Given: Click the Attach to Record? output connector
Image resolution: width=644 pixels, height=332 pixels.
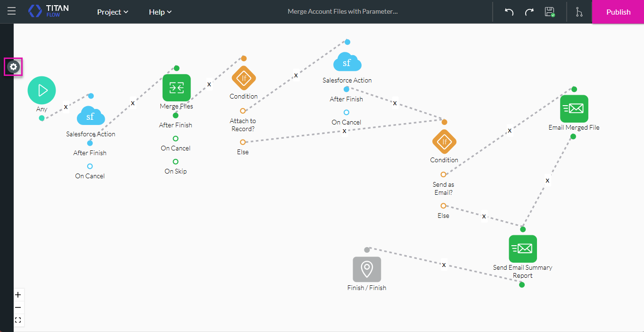Looking at the screenshot, I should click(243, 111).
